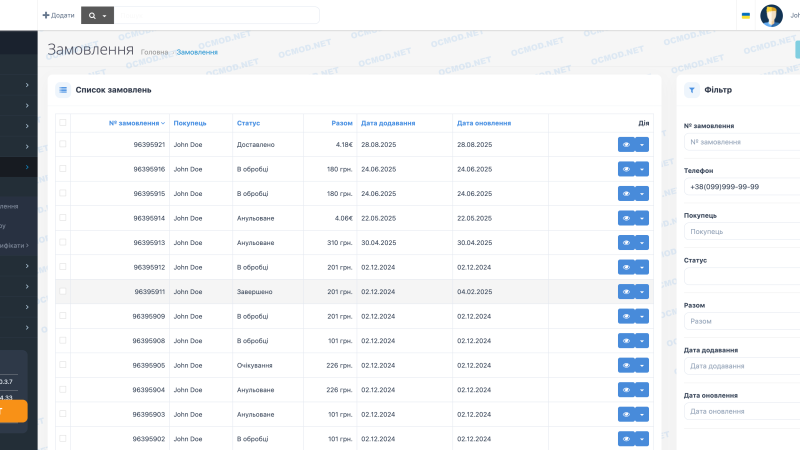
Task: View order 96395909 with eye icon
Action: [x=626, y=316]
